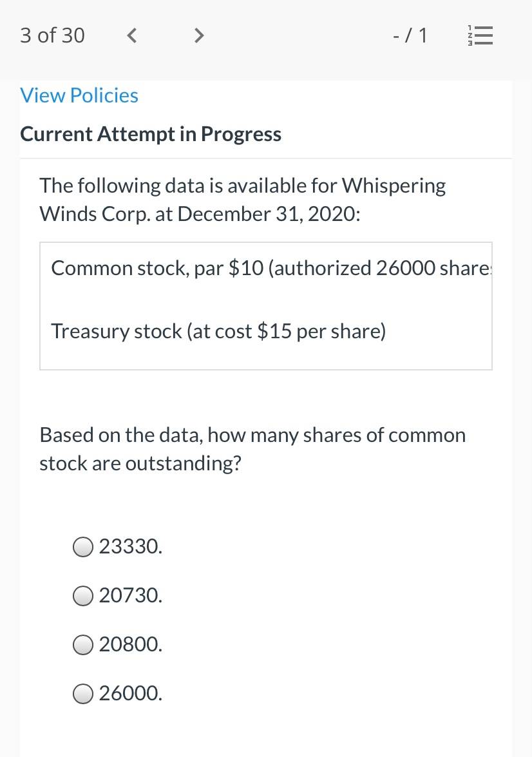Image resolution: width=532 pixels, height=757 pixels.
Task: Click the Current Attempt in Progress heading
Action: coord(151,134)
